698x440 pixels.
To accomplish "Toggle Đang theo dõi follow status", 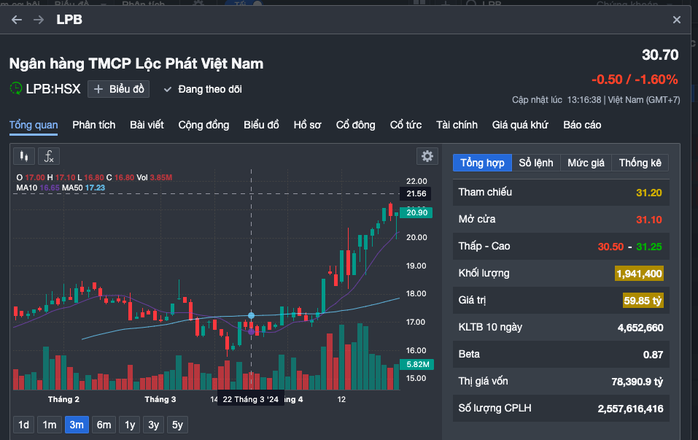I will point(203,90).
